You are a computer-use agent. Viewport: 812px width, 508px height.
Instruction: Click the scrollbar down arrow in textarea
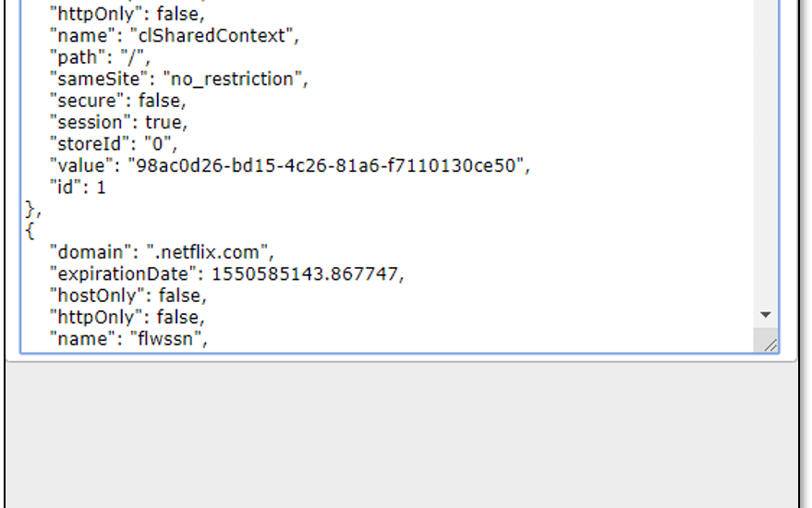pos(766,314)
